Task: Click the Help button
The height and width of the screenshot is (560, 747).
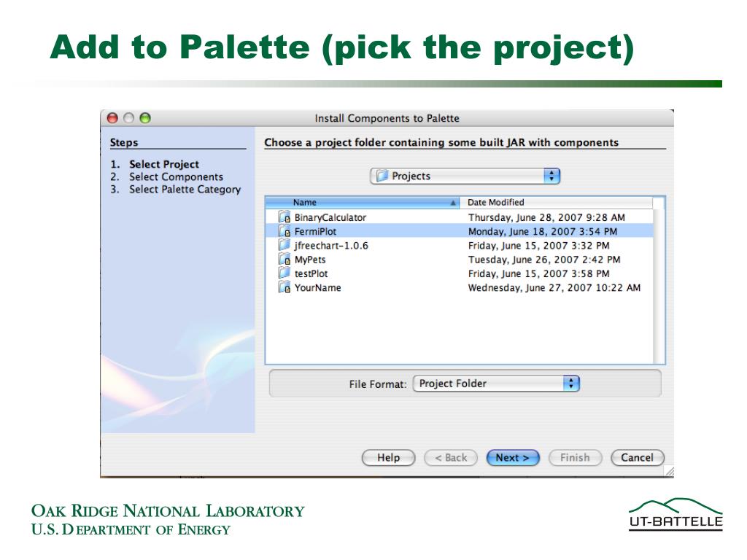Action: (x=388, y=458)
